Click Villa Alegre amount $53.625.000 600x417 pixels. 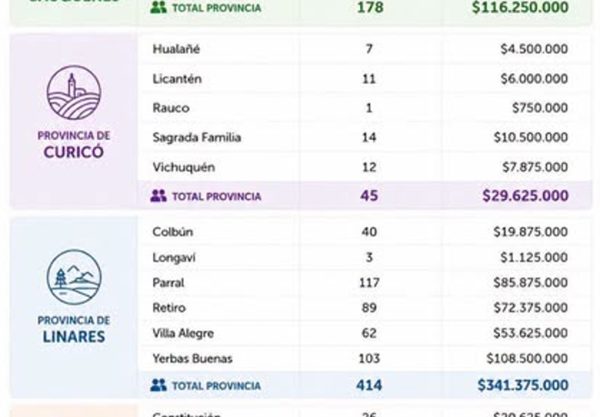click(x=530, y=333)
